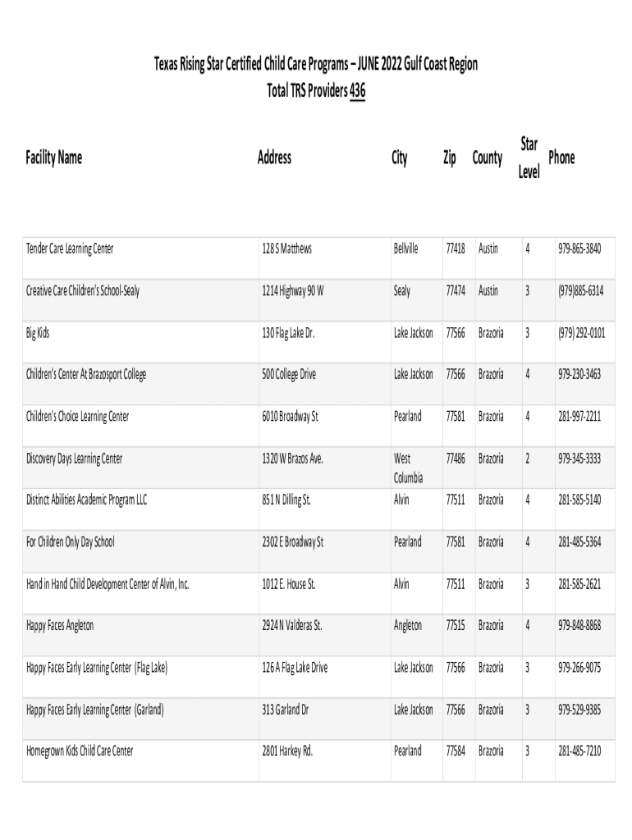
Task: Click the Homegrown Kids Child Care Center entry
Action: [80, 751]
